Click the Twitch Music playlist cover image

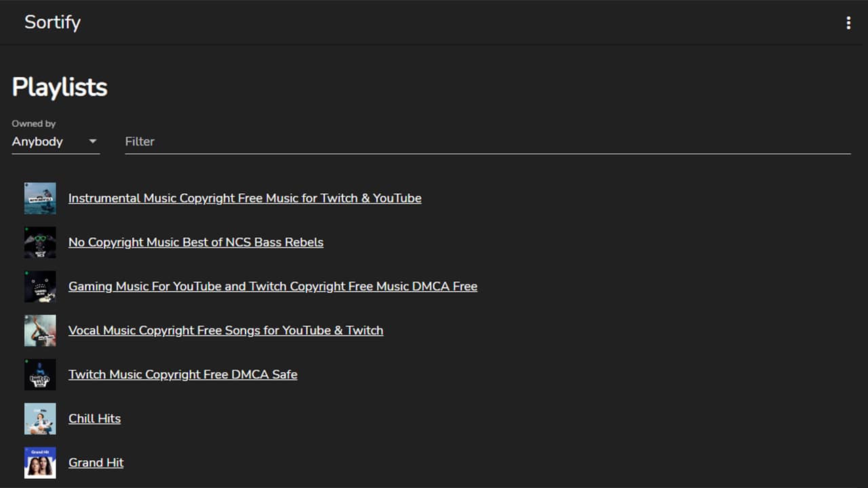[40, 374]
